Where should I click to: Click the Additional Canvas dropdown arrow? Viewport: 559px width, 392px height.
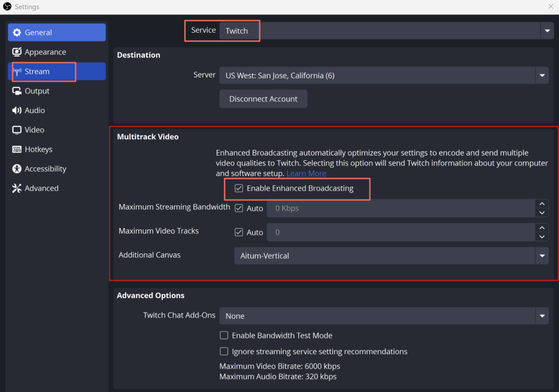(542, 256)
